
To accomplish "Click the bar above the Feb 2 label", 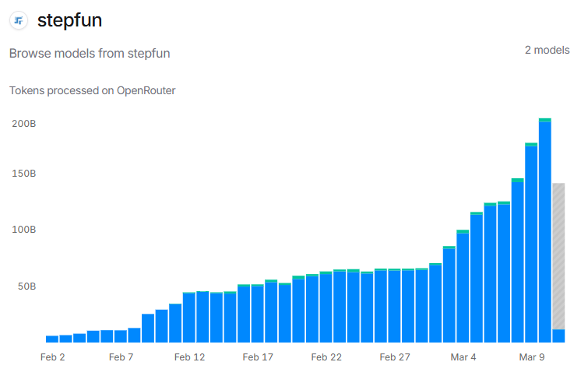I will [x=52, y=339].
